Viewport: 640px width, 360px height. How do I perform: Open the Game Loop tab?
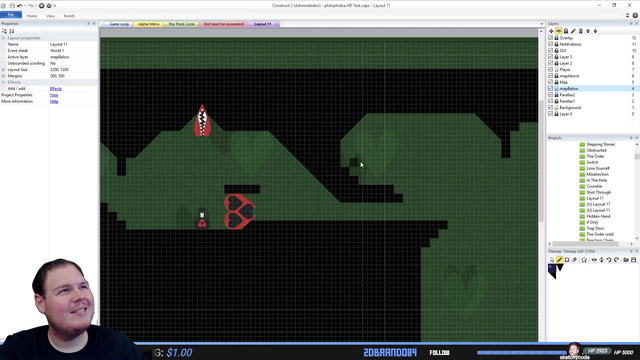tap(119, 24)
